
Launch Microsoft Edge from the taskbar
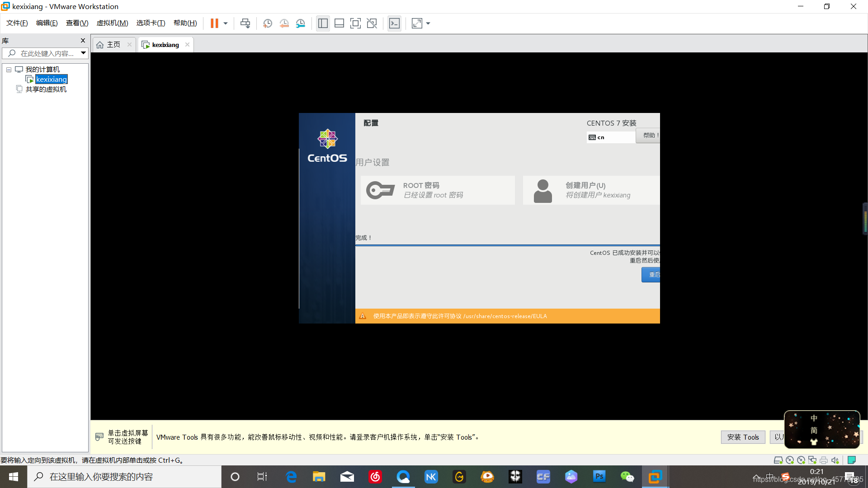click(x=291, y=477)
